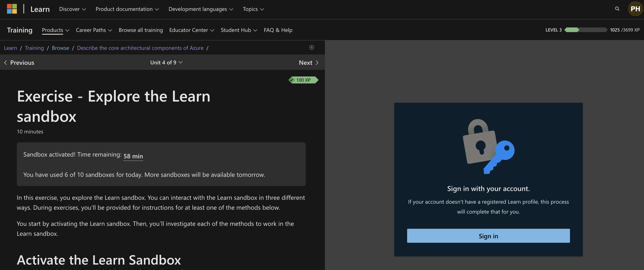Click the sandboxes used today message
Viewport: 644px width, 270px height.
click(x=144, y=175)
